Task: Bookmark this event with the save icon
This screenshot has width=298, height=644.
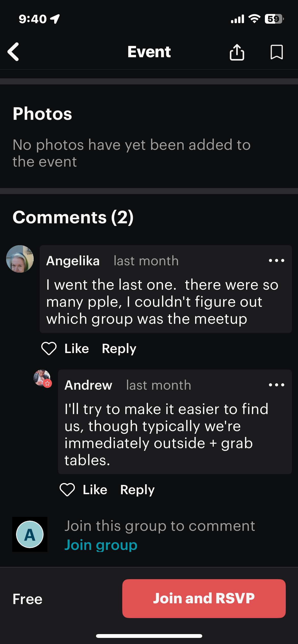Action: 276,52
